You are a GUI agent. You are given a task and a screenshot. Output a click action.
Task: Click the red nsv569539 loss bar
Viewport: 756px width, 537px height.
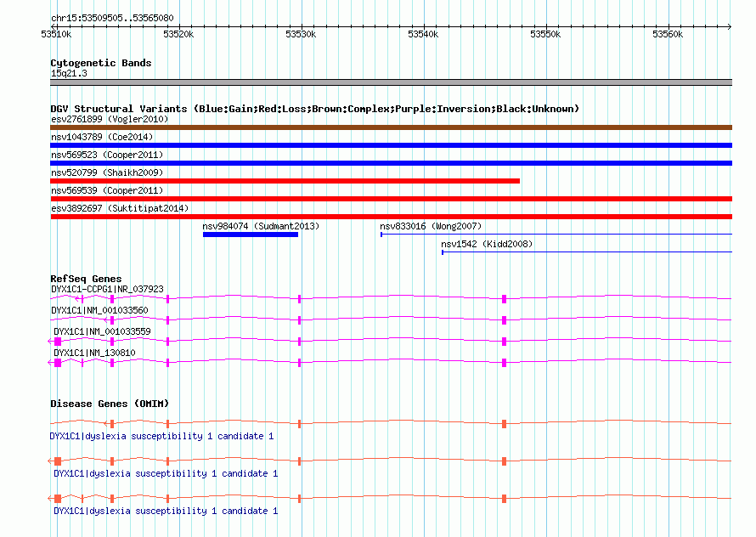[x=391, y=199]
